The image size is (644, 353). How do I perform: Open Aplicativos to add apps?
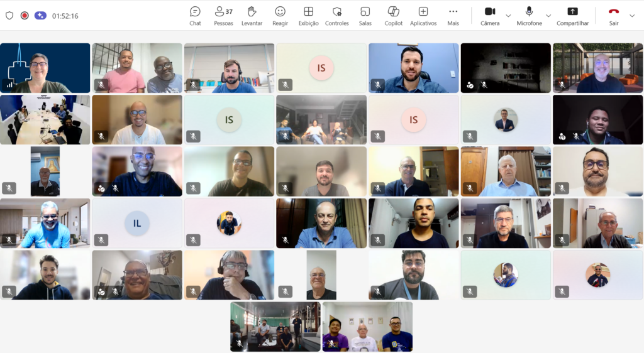[x=423, y=16]
